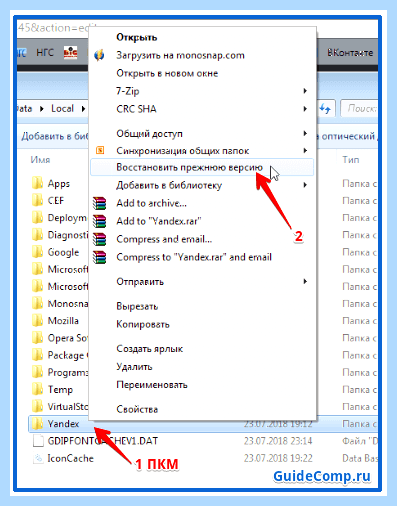Click the Local breadcrumb segment
The width and height of the screenshot is (397, 506).
pos(62,109)
